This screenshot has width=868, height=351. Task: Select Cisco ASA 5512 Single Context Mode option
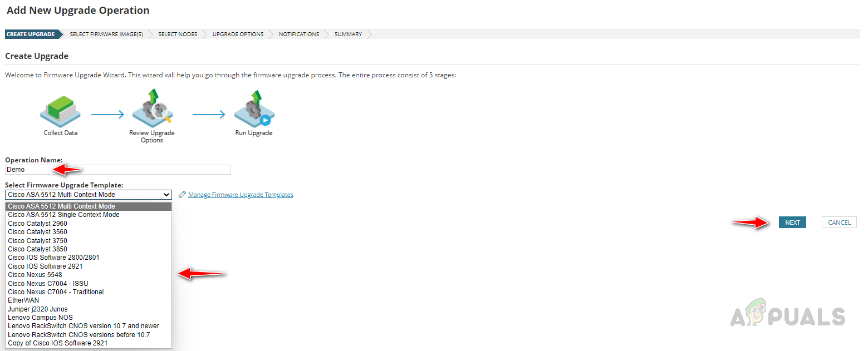tap(89, 215)
